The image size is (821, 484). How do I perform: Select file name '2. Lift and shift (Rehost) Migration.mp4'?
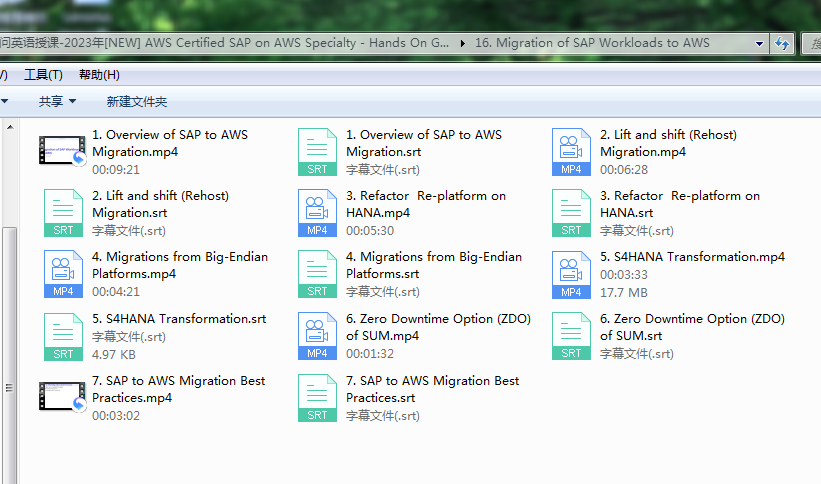(669, 143)
